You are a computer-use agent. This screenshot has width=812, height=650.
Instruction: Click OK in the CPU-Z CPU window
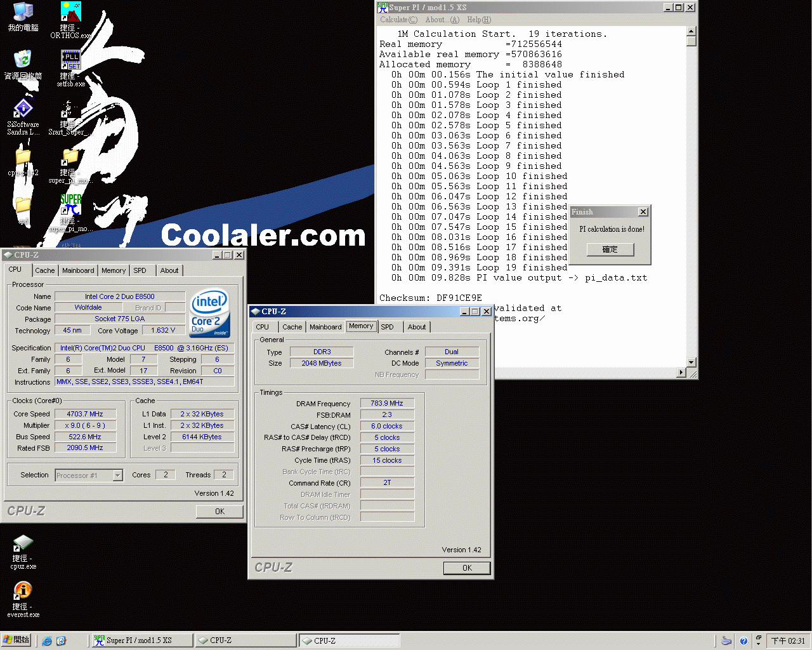pyautogui.click(x=219, y=512)
